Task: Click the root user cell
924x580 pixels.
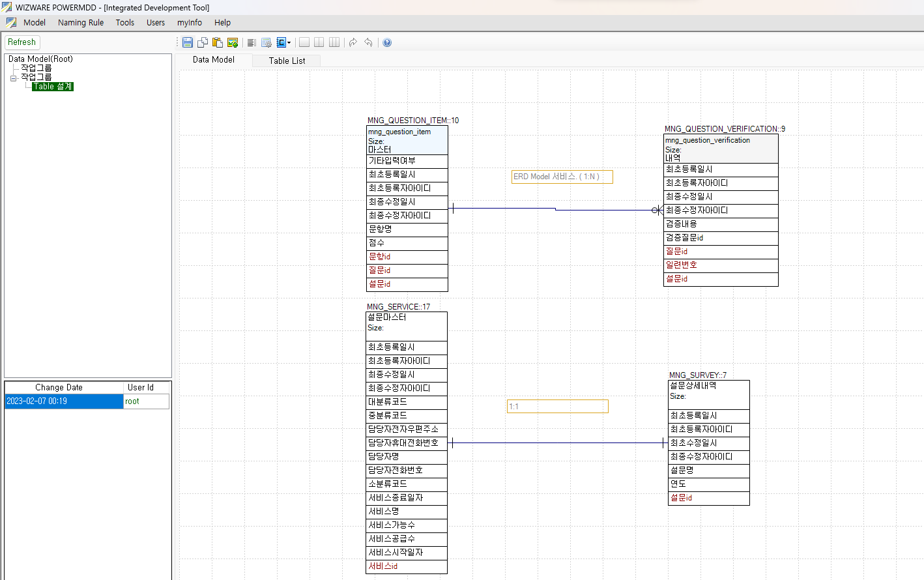Action: 147,401
